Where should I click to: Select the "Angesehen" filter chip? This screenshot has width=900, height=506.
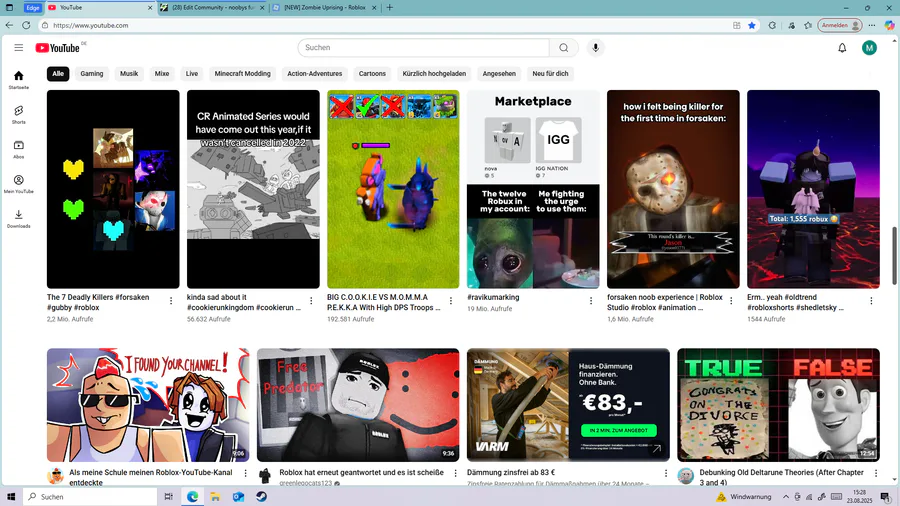pos(499,73)
